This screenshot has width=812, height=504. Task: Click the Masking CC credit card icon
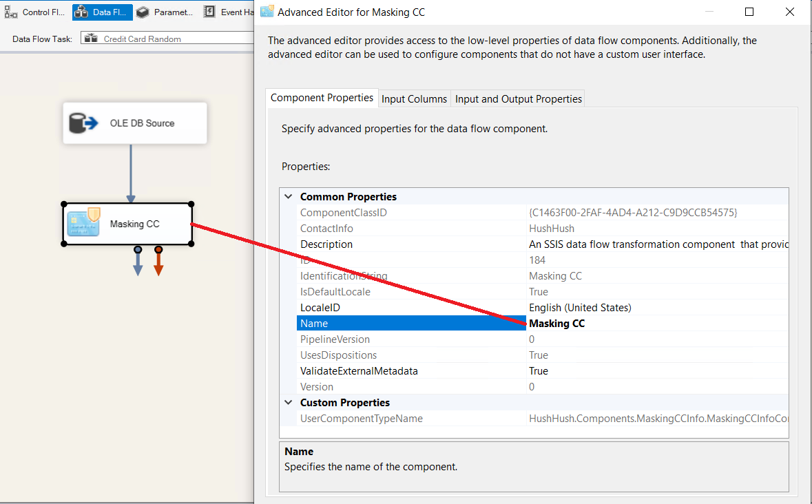coord(84,223)
